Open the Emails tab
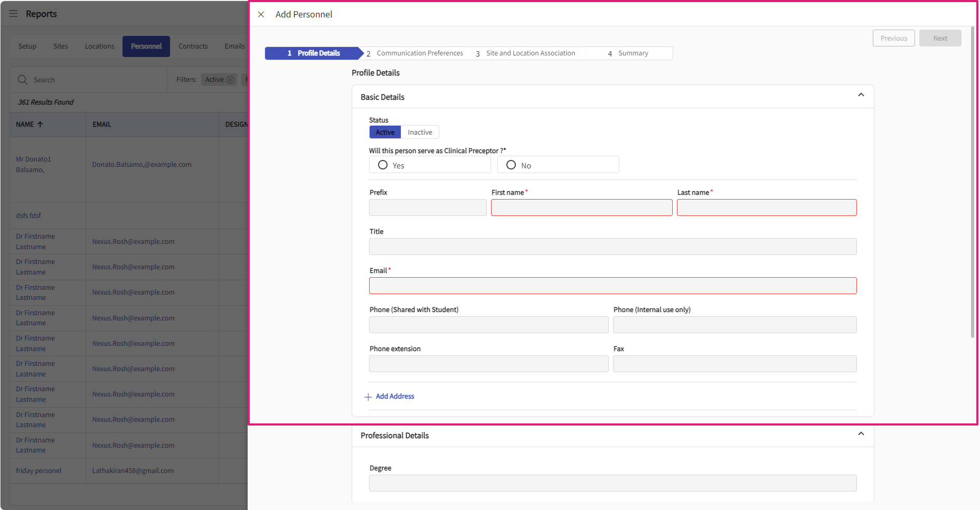This screenshot has height=510, width=980. (x=234, y=46)
